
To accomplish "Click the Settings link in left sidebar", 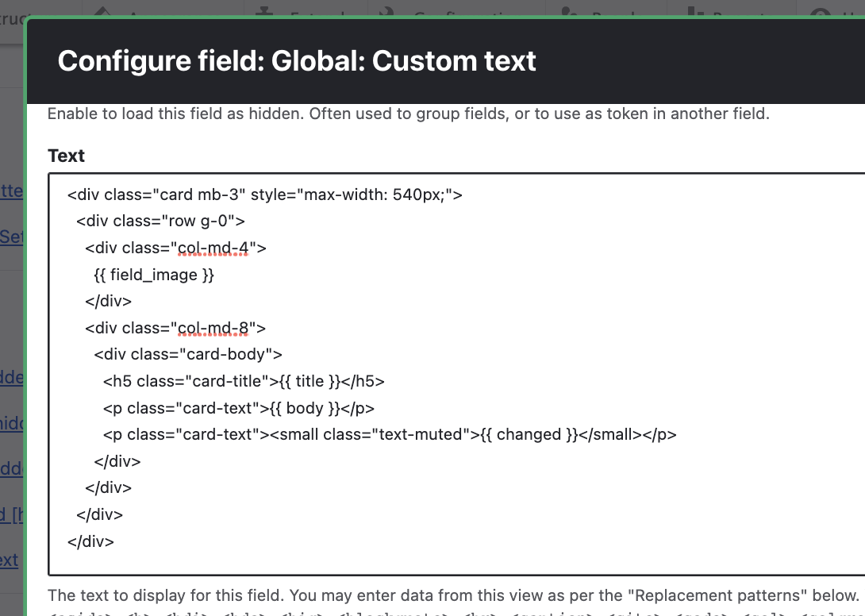I will [10, 237].
